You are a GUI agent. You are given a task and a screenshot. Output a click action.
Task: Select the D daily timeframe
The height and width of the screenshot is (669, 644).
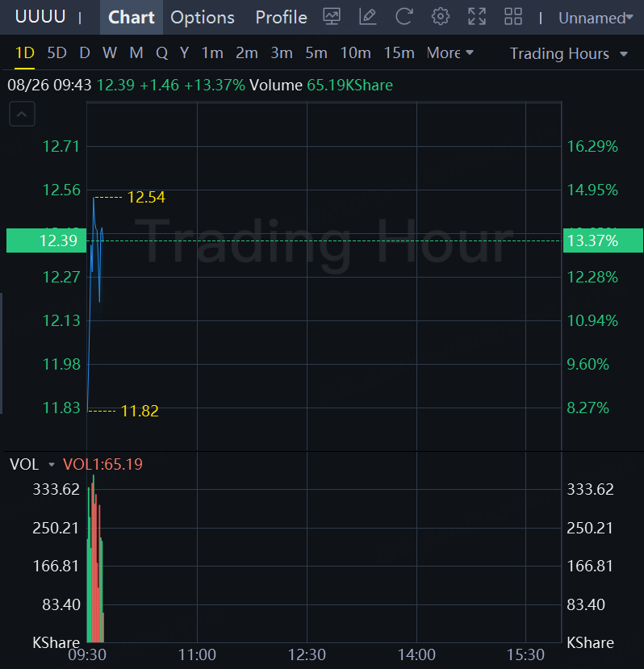pyautogui.click(x=85, y=53)
